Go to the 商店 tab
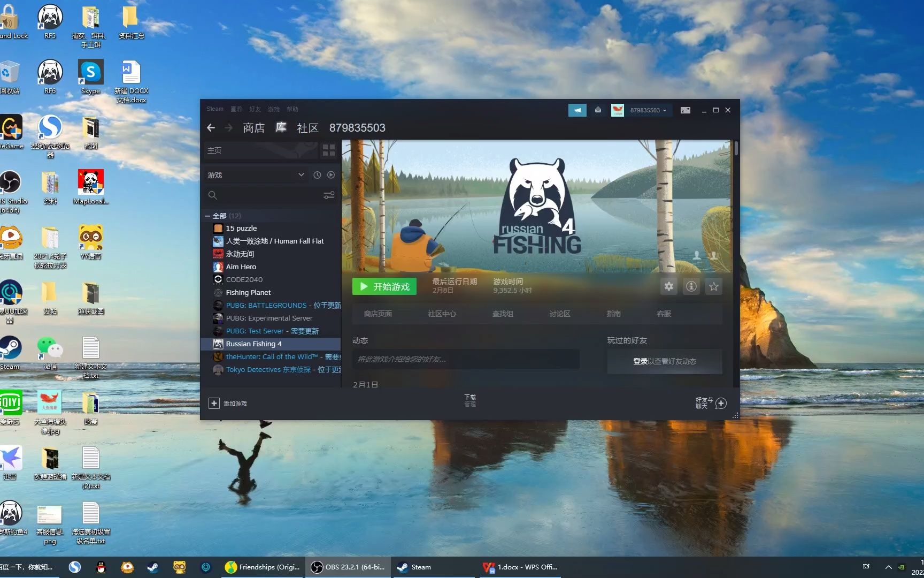The width and height of the screenshot is (924, 578). (253, 128)
